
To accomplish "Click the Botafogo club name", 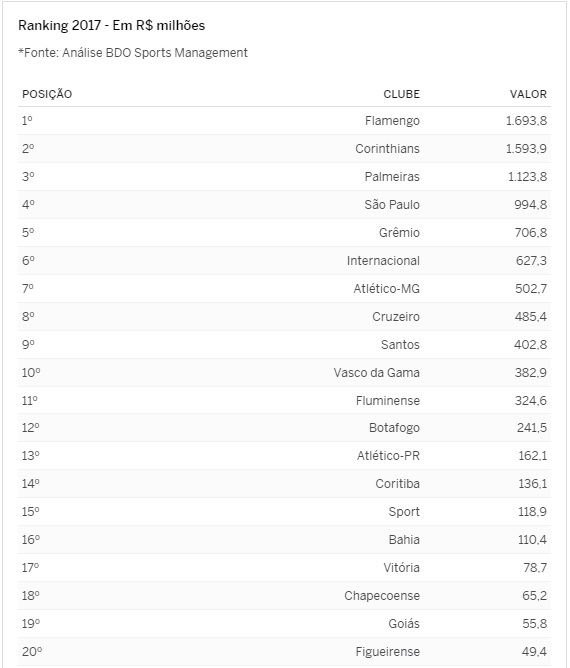I will point(394,428).
